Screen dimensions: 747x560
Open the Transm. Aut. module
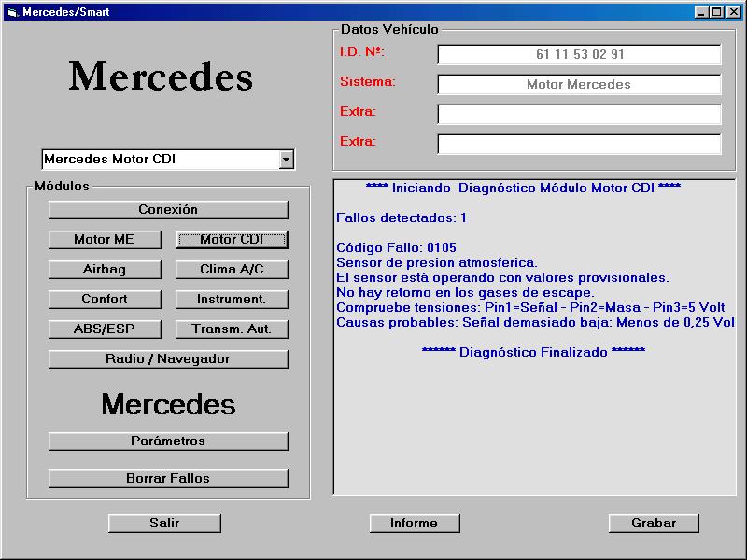pos(232,329)
